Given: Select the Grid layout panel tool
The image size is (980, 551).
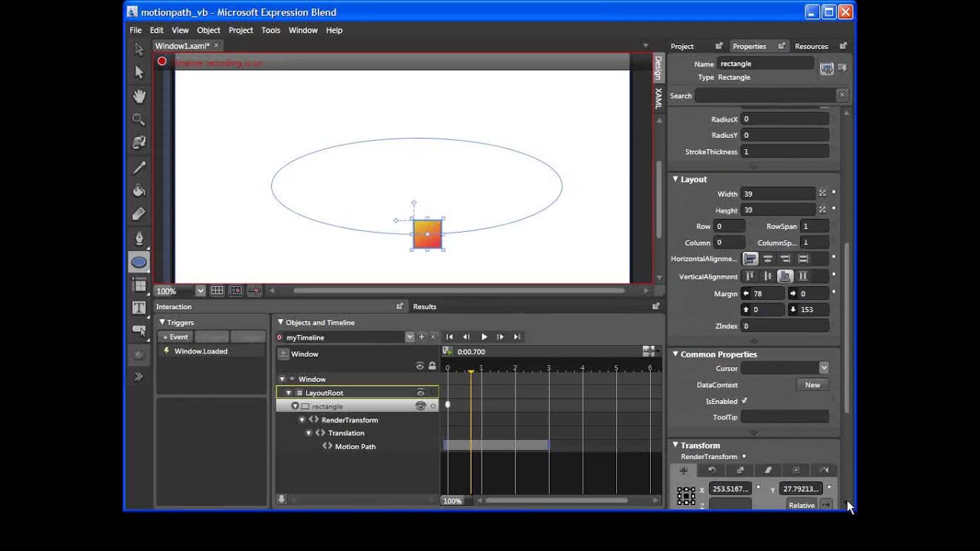Looking at the screenshot, I should click(139, 285).
